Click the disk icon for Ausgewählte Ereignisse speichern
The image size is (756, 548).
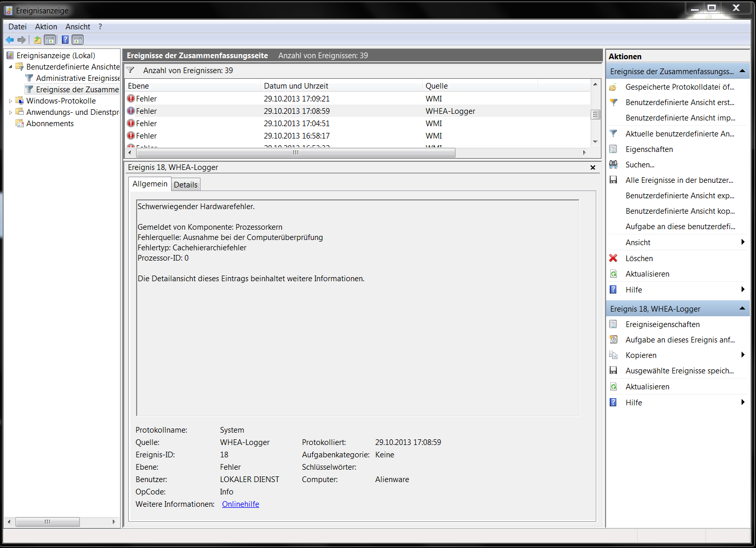[613, 371]
